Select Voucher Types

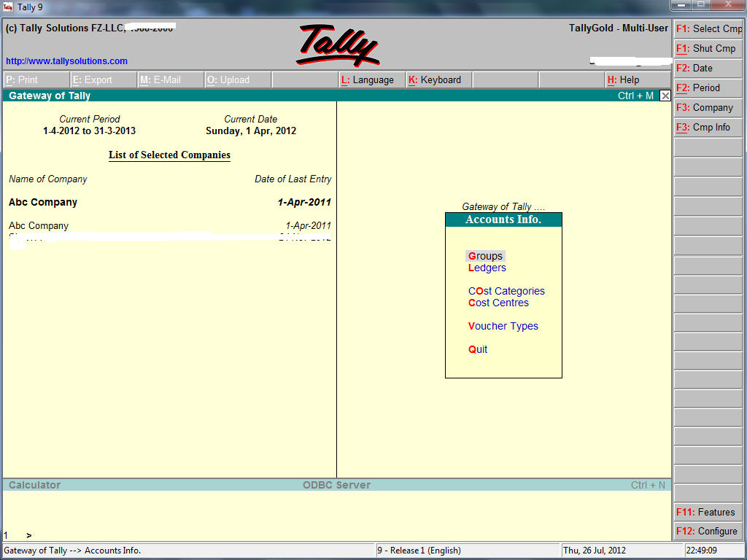point(503,326)
